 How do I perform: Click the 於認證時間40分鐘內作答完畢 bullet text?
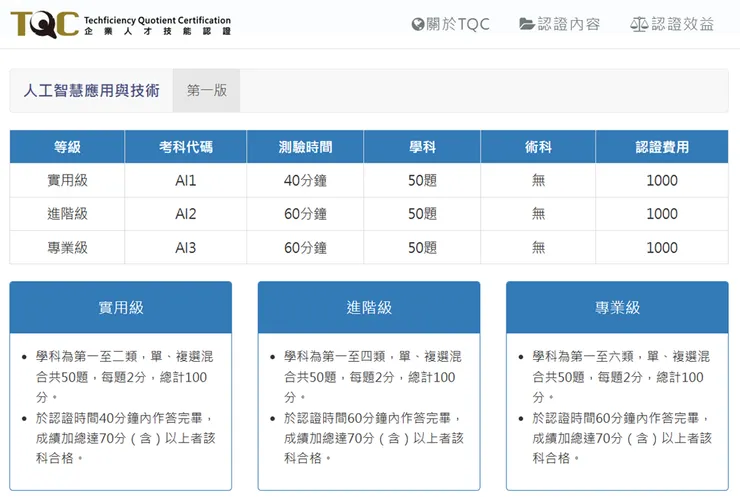point(126,438)
